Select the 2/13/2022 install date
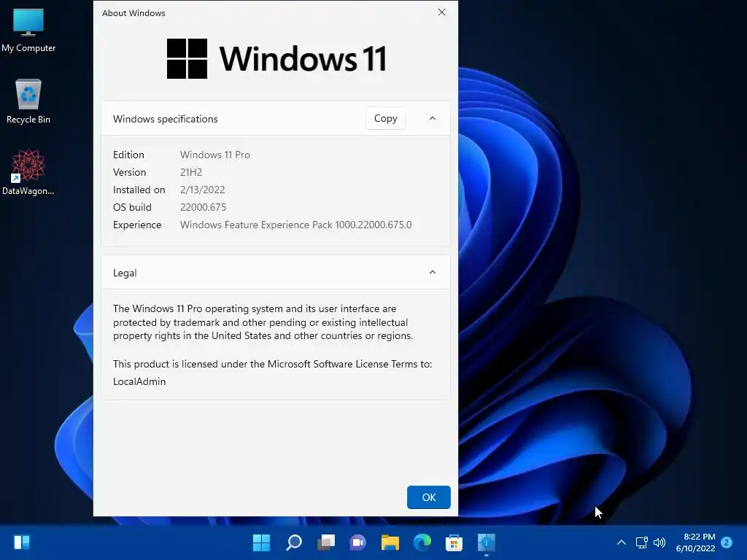The width and height of the screenshot is (747, 560). point(203,190)
